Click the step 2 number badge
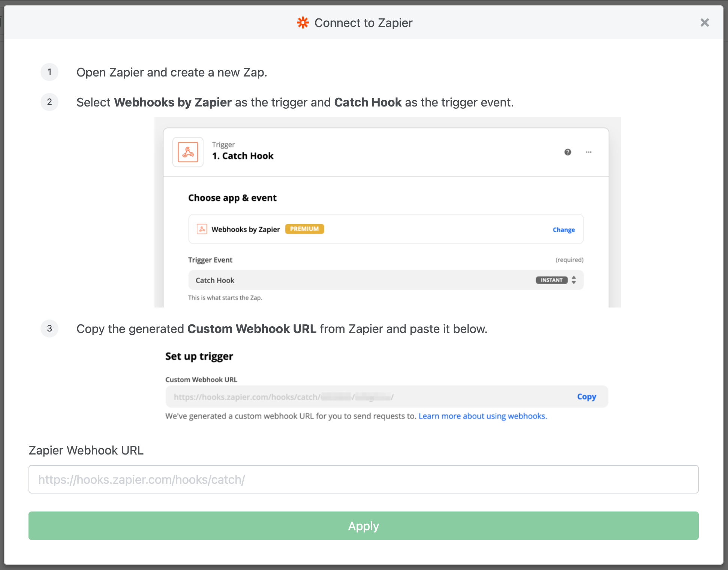Viewport: 728px width, 570px height. coord(49,102)
